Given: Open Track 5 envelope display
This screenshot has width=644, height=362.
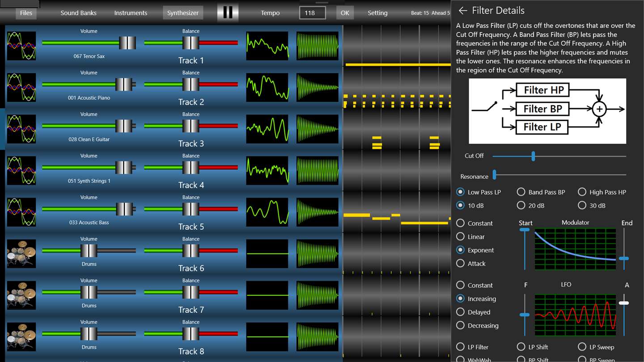Looking at the screenshot, I should (318, 212).
